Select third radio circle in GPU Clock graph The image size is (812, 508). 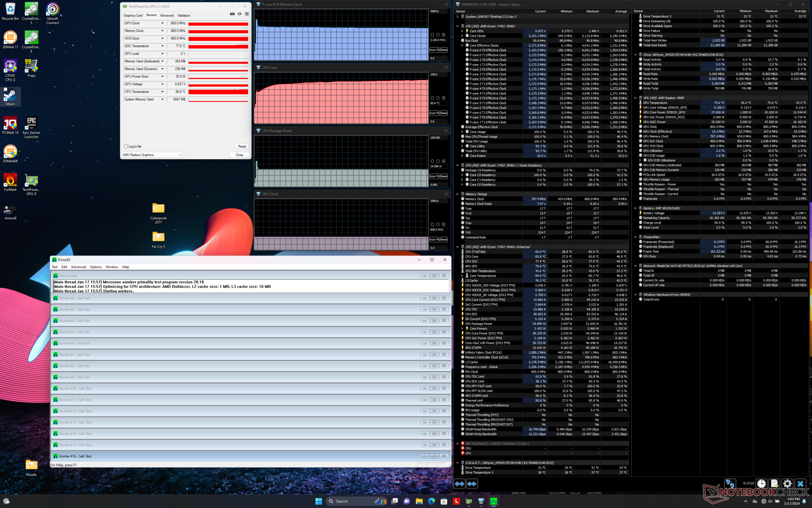point(443,224)
